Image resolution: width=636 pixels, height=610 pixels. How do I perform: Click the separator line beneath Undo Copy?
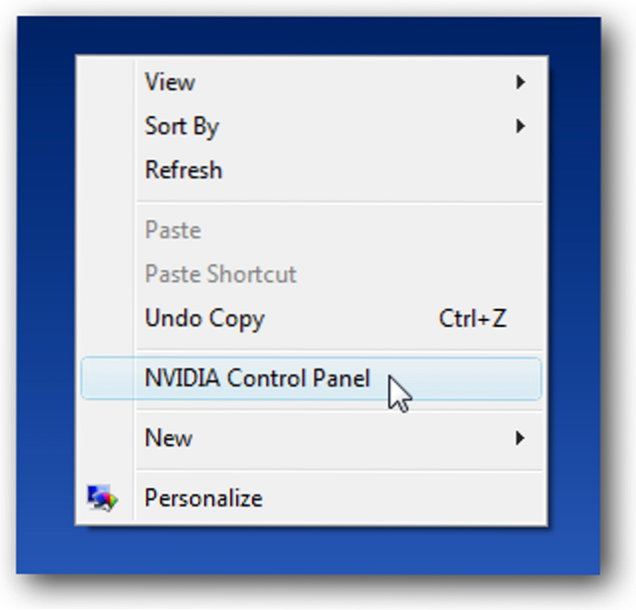(x=338, y=349)
